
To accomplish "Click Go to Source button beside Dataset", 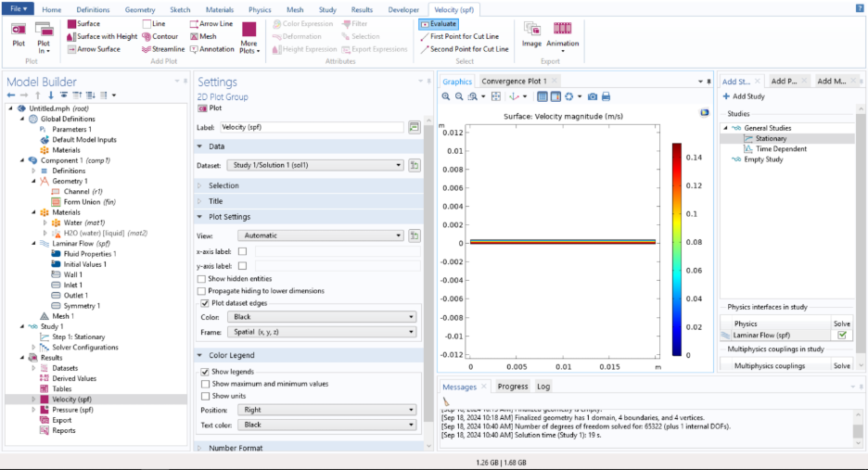I will (415, 165).
